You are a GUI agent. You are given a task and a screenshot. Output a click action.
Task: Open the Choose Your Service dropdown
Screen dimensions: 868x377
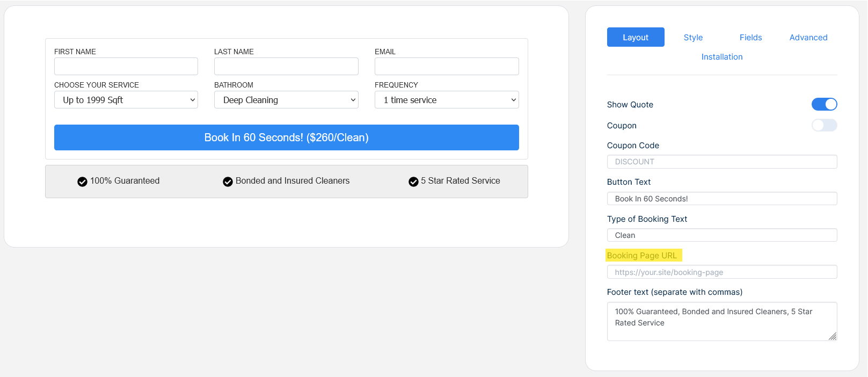(126, 100)
